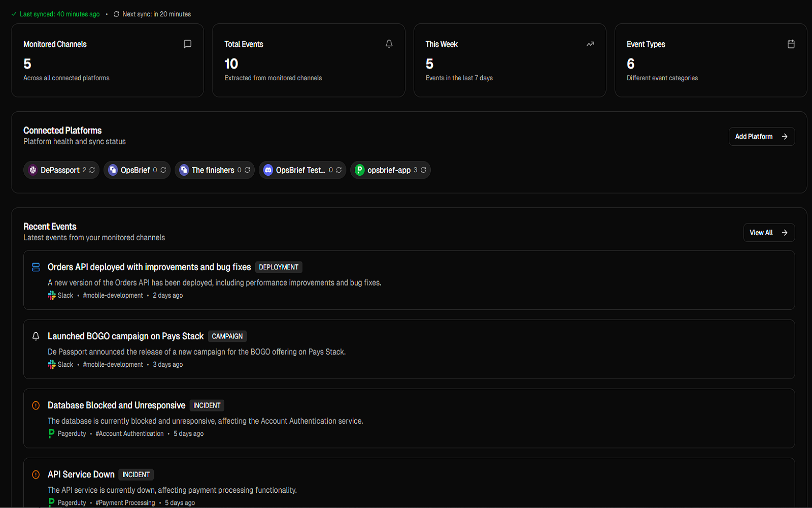This screenshot has width=812, height=508.
Task: Click #mobile-development under Orders API event
Action: tap(113, 296)
